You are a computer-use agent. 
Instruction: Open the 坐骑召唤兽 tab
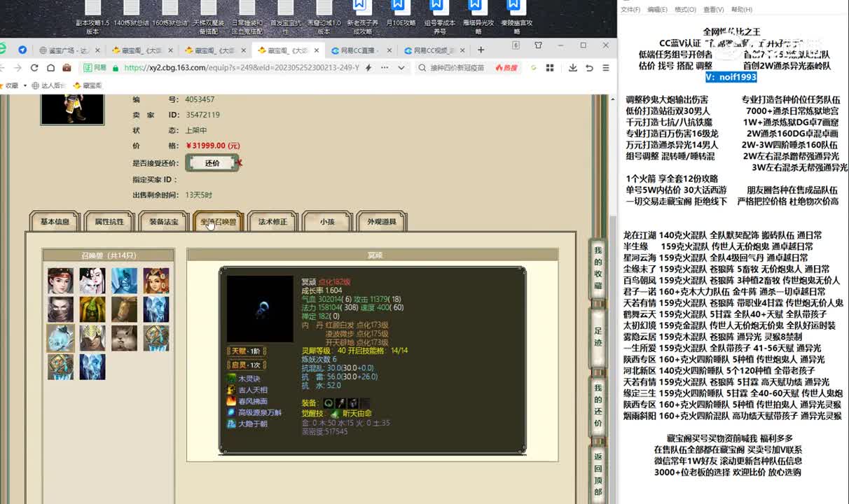click(219, 222)
